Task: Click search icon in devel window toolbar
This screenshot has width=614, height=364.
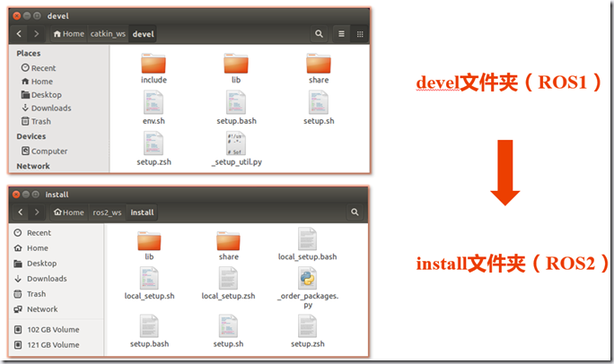Action: click(x=319, y=34)
